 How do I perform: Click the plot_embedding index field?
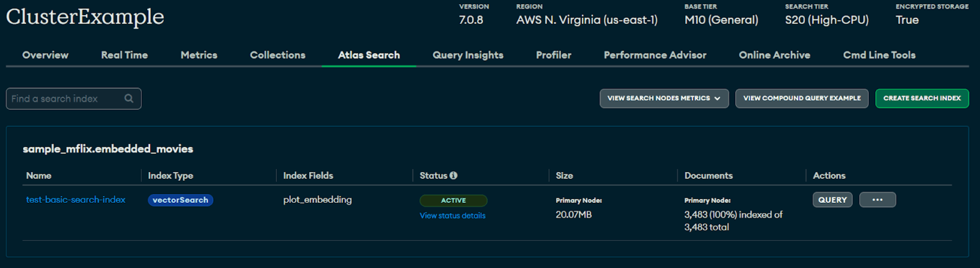pyautogui.click(x=317, y=200)
